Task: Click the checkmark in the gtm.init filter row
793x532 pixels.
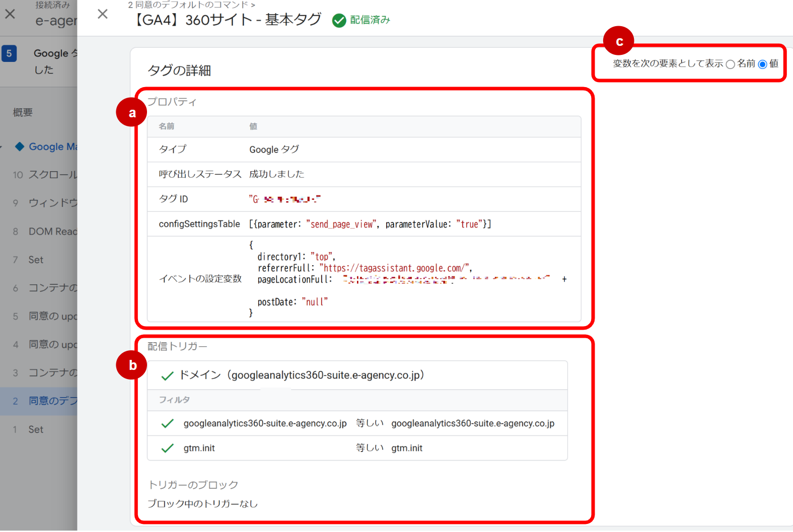Action: click(x=167, y=448)
